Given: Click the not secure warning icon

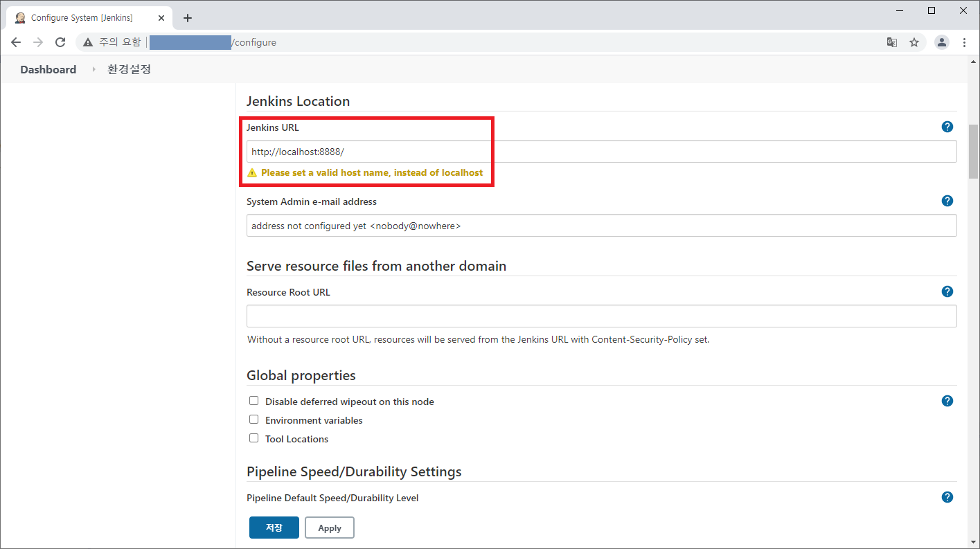Looking at the screenshot, I should click(x=88, y=42).
